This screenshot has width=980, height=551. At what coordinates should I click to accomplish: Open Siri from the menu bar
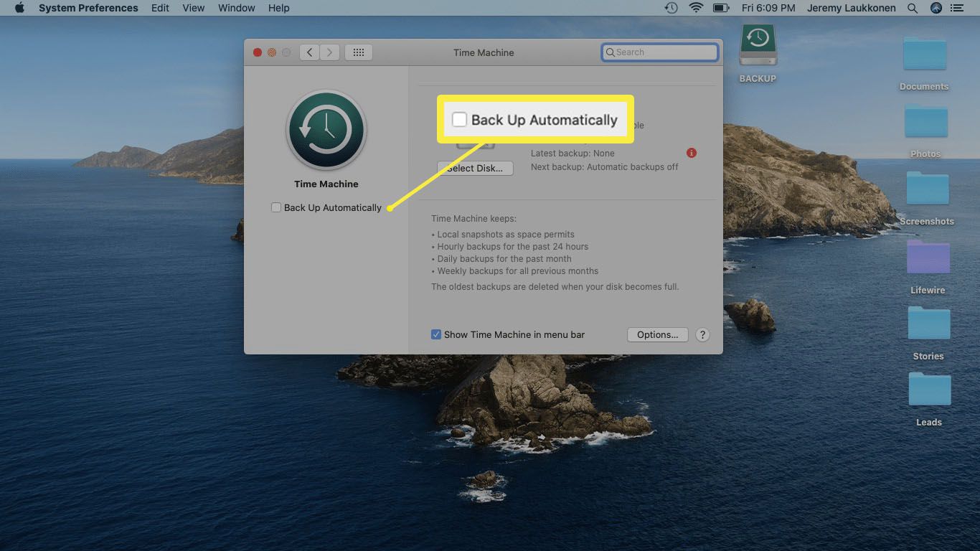tap(936, 8)
